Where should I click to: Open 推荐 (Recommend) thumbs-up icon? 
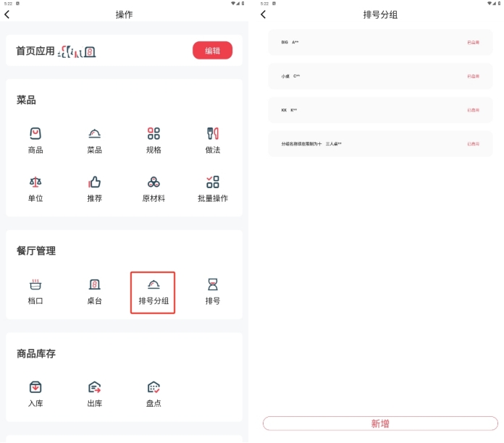pyautogui.click(x=94, y=182)
